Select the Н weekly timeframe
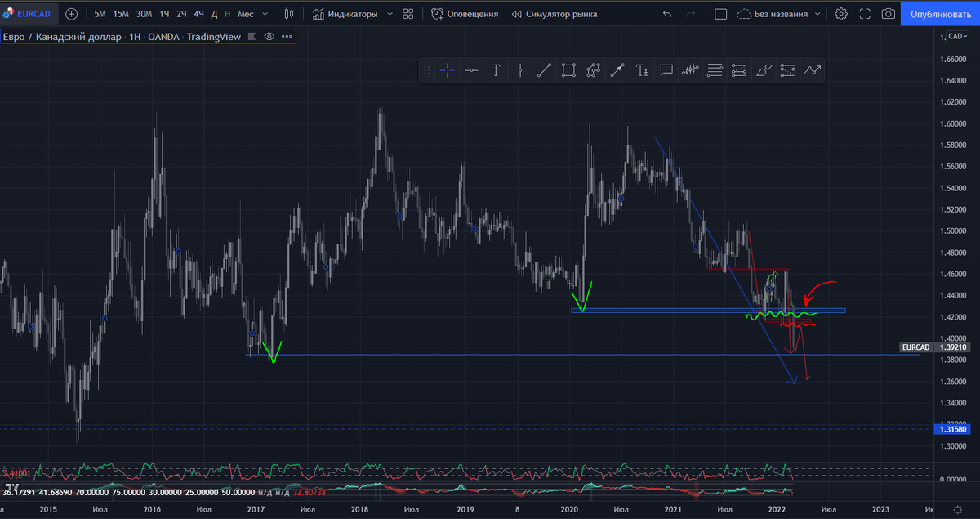The width and height of the screenshot is (980, 519). (x=227, y=14)
